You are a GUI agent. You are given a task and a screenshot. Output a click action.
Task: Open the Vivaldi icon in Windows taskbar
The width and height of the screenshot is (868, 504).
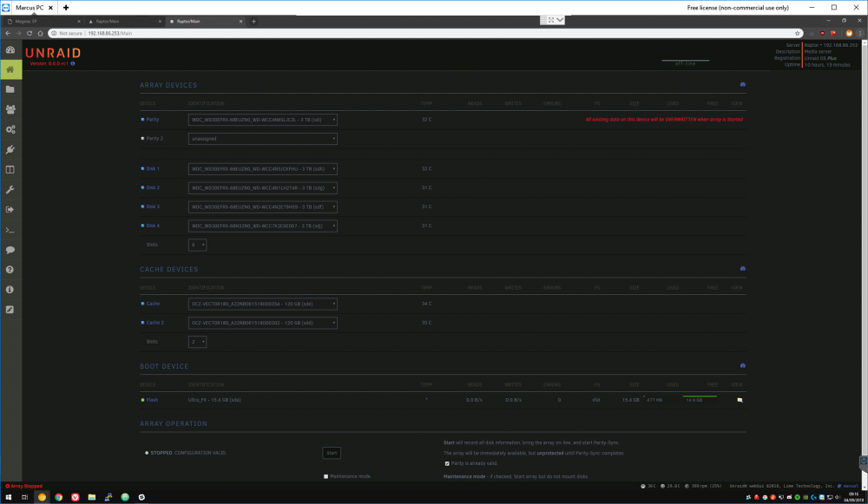click(x=76, y=497)
